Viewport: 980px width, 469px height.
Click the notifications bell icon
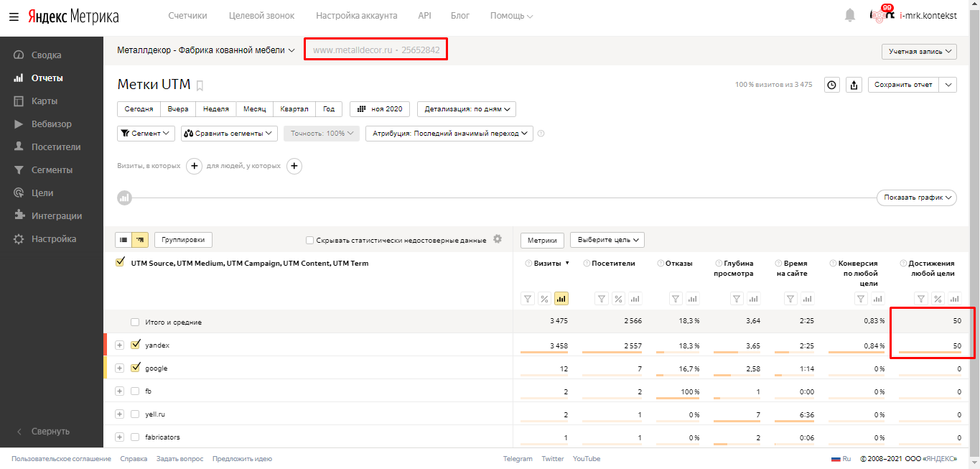(x=850, y=16)
